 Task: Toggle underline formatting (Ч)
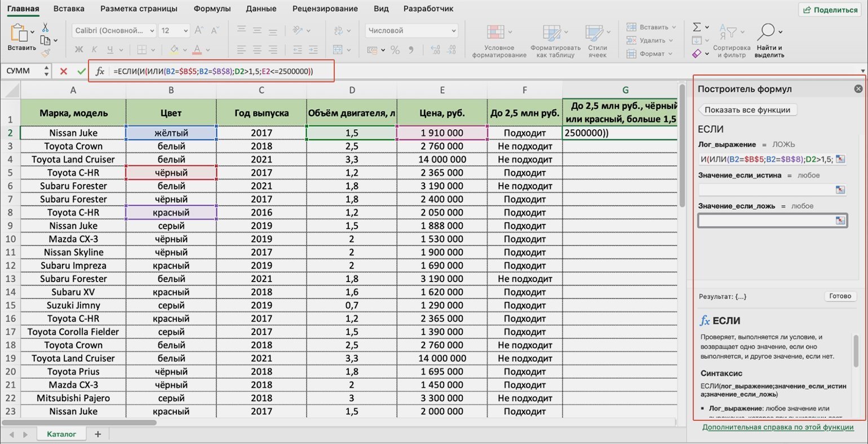109,50
